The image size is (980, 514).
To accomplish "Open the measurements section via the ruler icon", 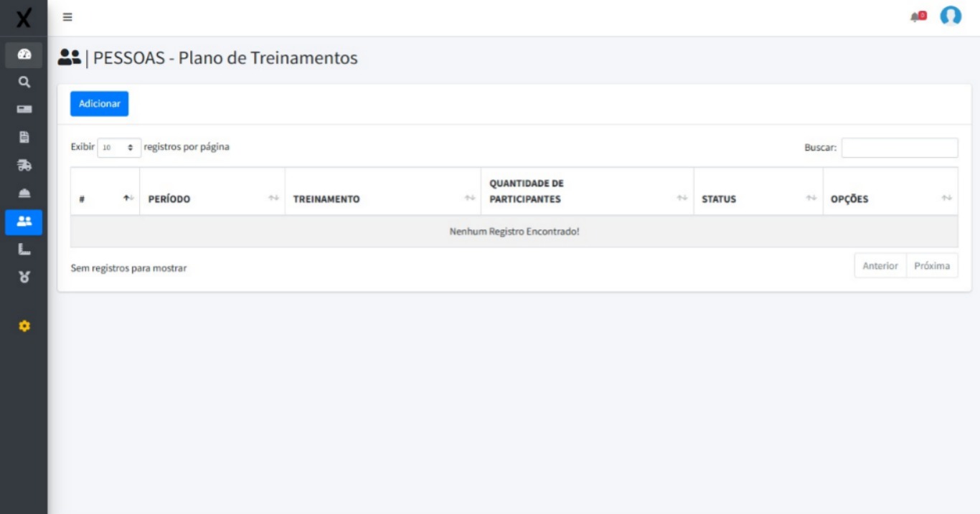I will tap(24, 247).
